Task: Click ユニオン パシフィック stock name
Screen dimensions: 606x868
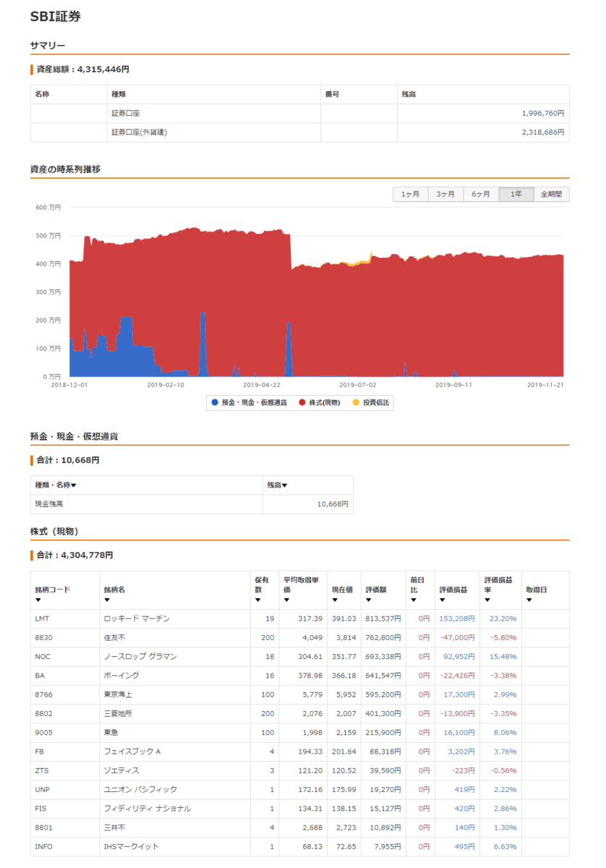Action: [x=140, y=789]
